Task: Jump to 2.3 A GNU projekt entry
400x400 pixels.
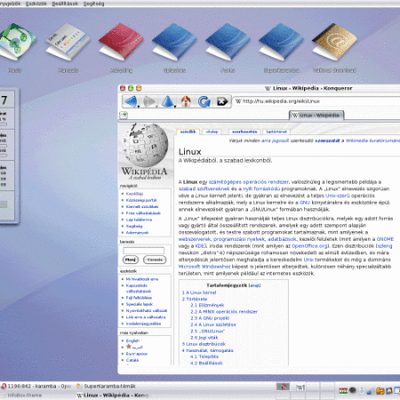Action: (x=210, y=318)
